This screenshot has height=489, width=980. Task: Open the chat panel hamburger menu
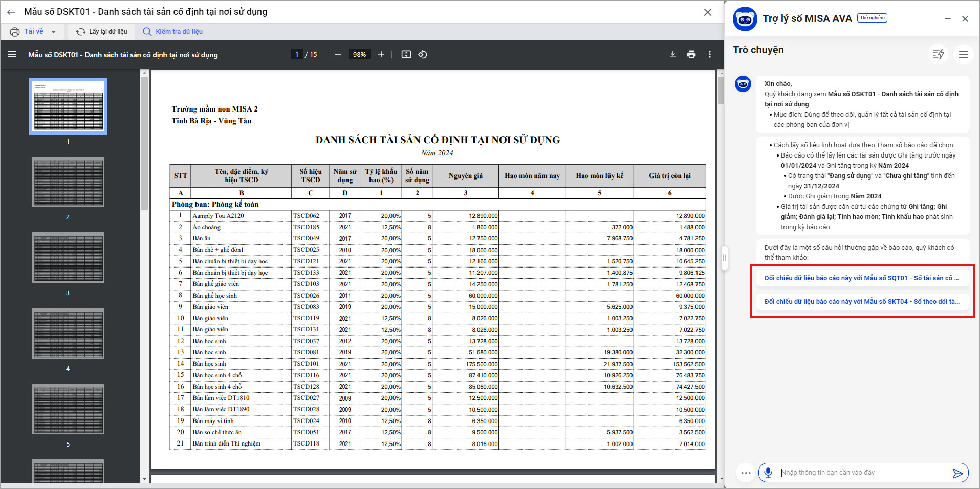point(963,54)
